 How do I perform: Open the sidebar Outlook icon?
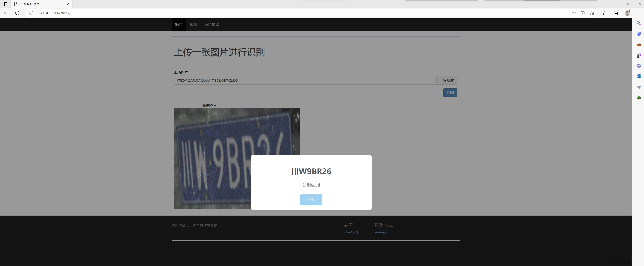(639, 76)
